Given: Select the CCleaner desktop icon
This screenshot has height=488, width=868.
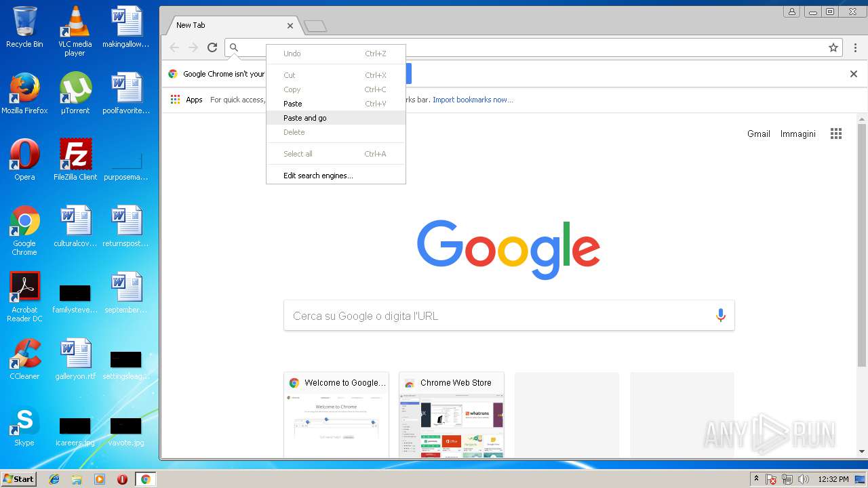Looking at the screenshot, I should 24,359.
